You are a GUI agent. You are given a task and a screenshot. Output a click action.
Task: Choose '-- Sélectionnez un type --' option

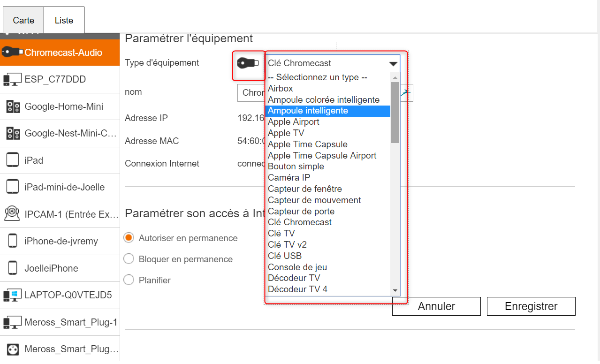[328, 77]
